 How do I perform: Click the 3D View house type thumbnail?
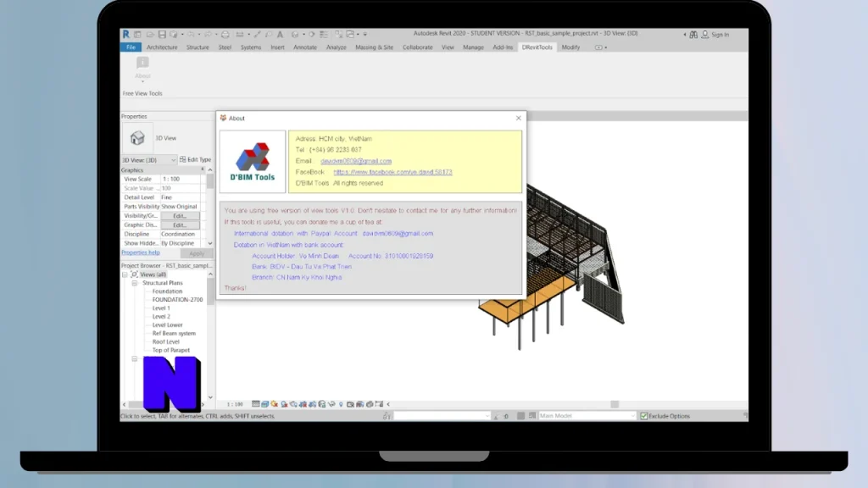[137, 138]
